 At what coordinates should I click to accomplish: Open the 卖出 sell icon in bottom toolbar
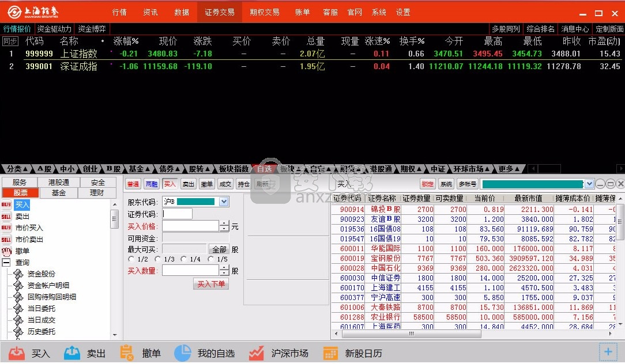[x=72, y=353]
